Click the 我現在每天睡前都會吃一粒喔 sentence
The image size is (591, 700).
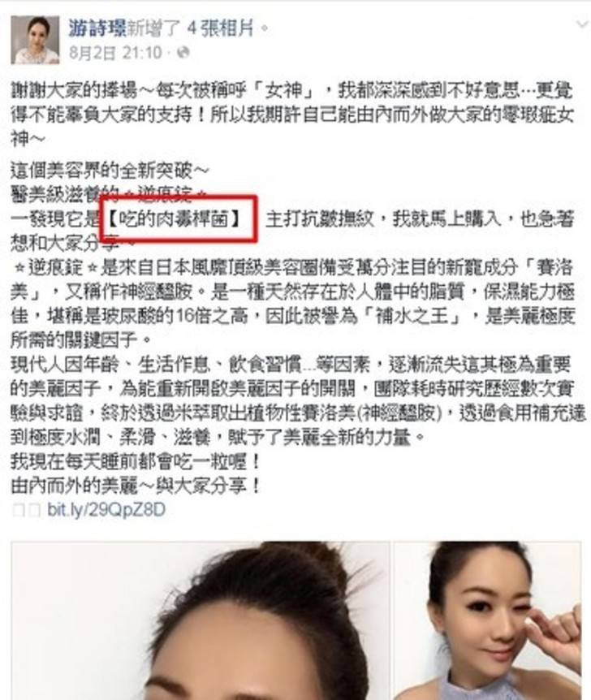pos(136,461)
